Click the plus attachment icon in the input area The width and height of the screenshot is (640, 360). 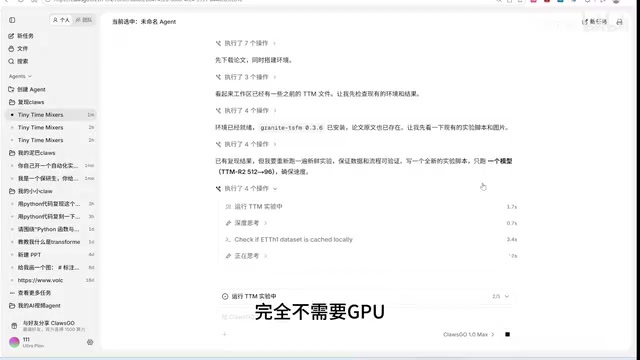224,334
